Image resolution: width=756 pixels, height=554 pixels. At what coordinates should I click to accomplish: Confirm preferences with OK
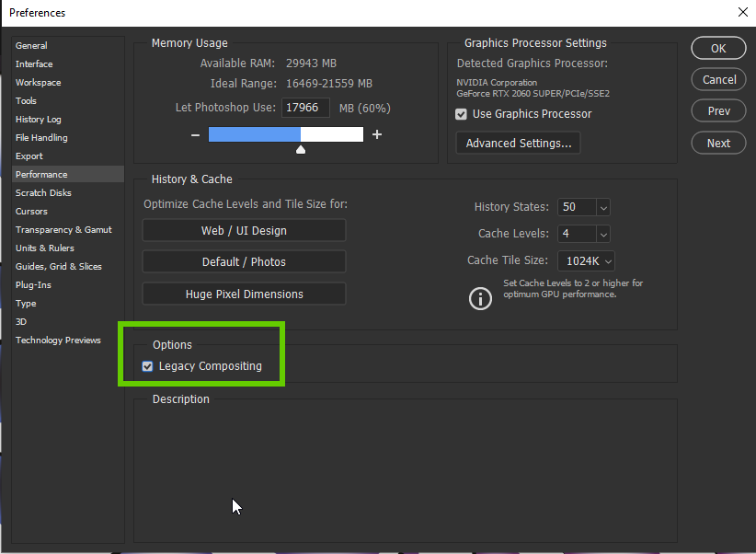pyautogui.click(x=718, y=48)
